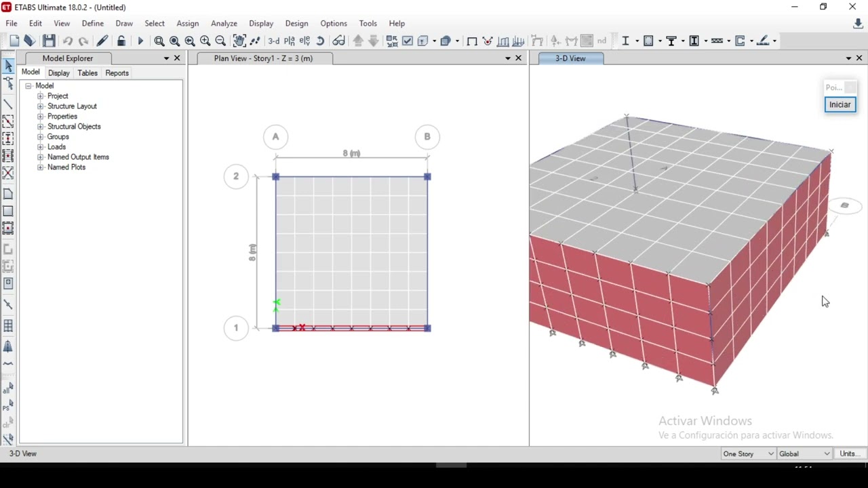Switch to the Tables tab

click(x=87, y=73)
